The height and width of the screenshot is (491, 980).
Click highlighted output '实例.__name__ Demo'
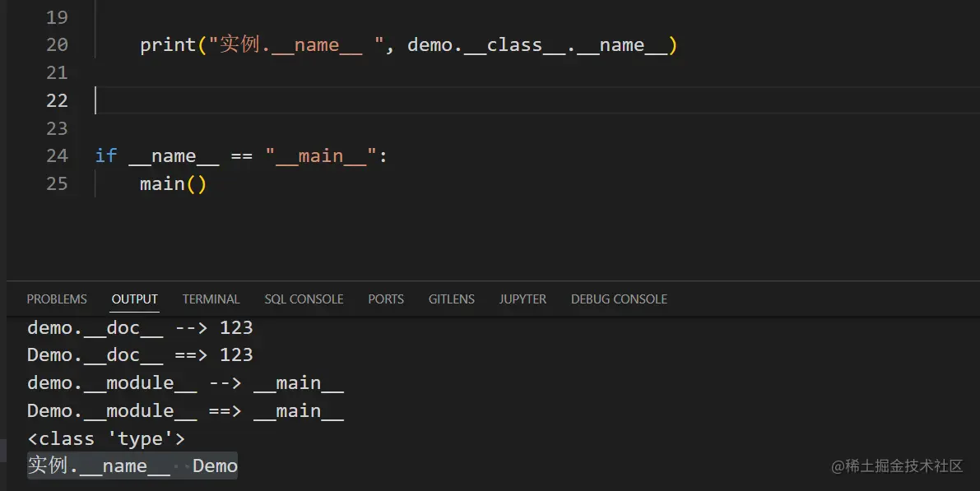(132, 466)
